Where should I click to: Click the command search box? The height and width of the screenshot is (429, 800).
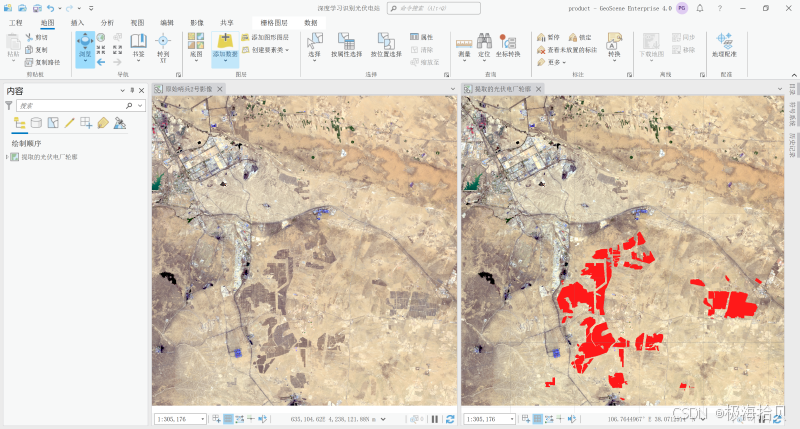click(434, 8)
